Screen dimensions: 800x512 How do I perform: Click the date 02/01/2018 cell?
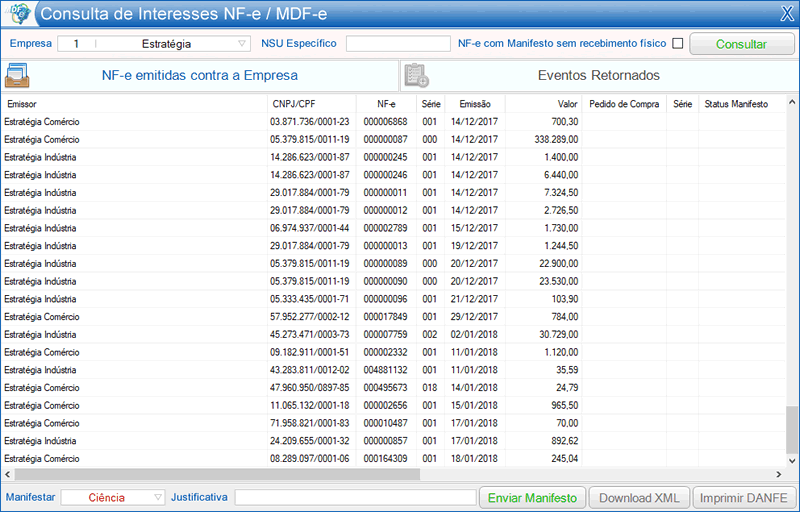coord(474,335)
